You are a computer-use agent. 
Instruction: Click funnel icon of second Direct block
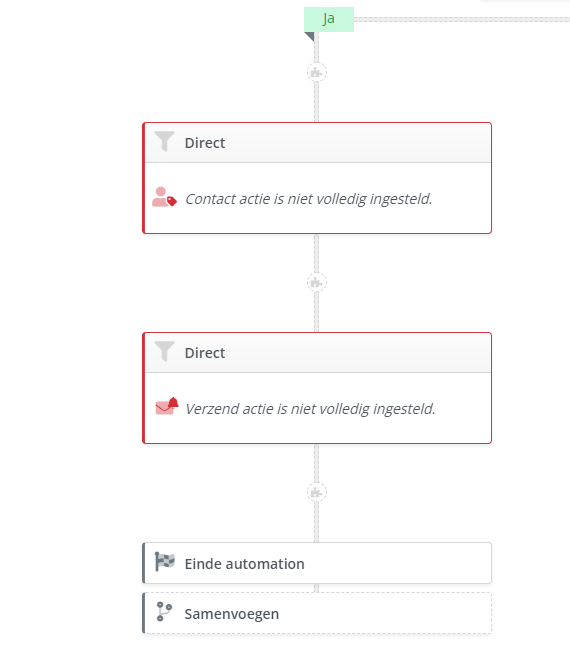point(164,351)
